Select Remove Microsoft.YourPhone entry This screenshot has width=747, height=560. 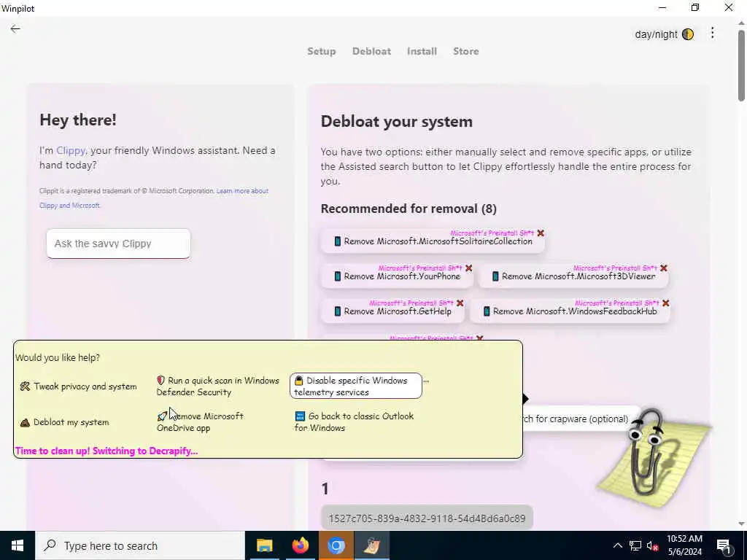pyautogui.click(x=397, y=276)
